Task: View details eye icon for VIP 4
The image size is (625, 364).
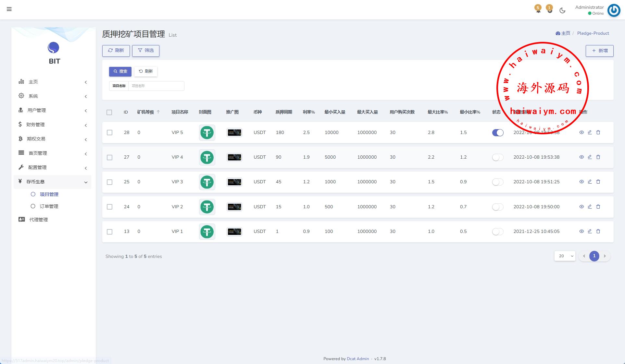Action: [581, 157]
